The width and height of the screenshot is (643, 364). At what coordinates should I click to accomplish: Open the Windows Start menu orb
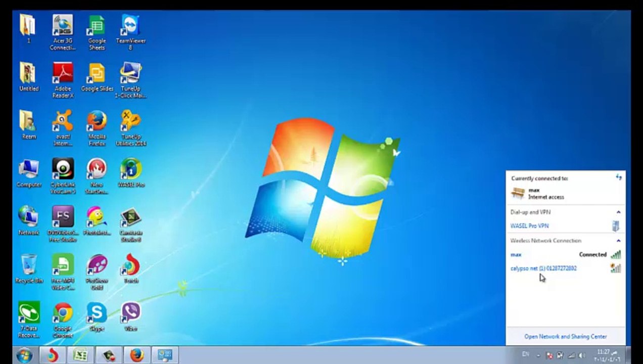(x=24, y=355)
